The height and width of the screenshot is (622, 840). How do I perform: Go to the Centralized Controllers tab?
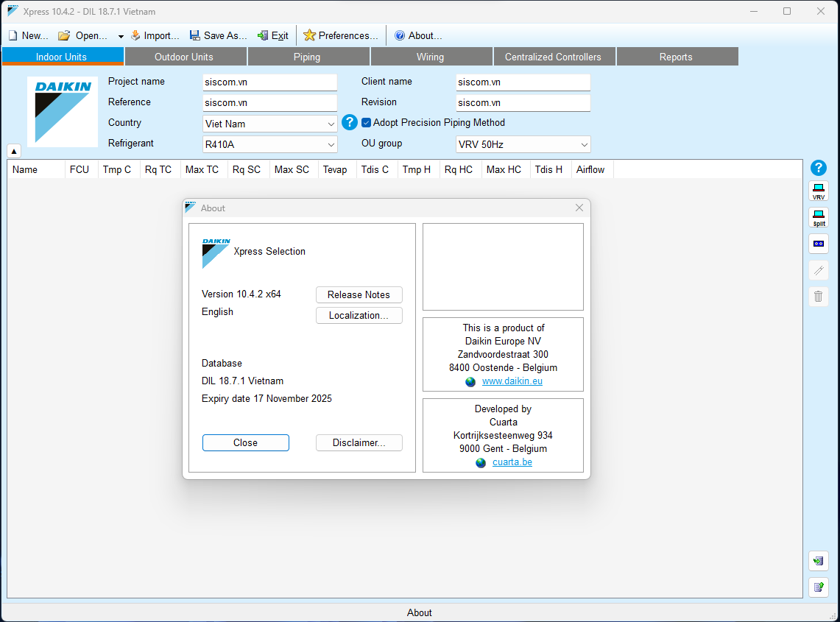pyautogui.click(x=554, y=57)
